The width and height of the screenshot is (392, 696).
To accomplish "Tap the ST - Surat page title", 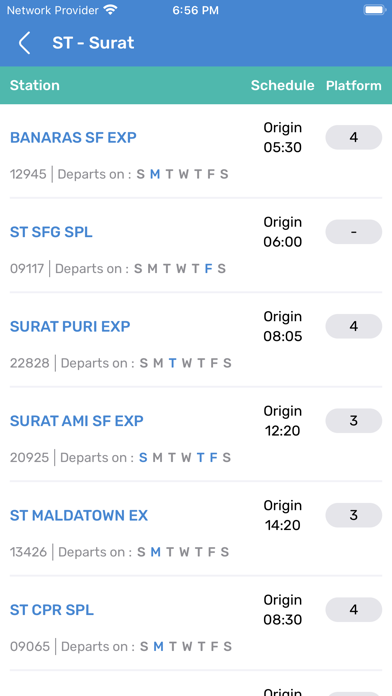I will (x=93, y=43).
